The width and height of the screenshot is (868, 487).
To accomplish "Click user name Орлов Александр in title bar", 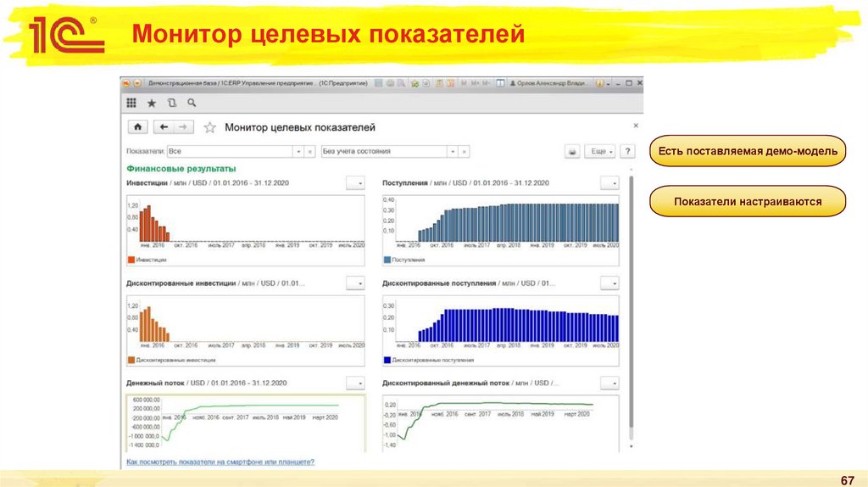I will tap(548, 83).
